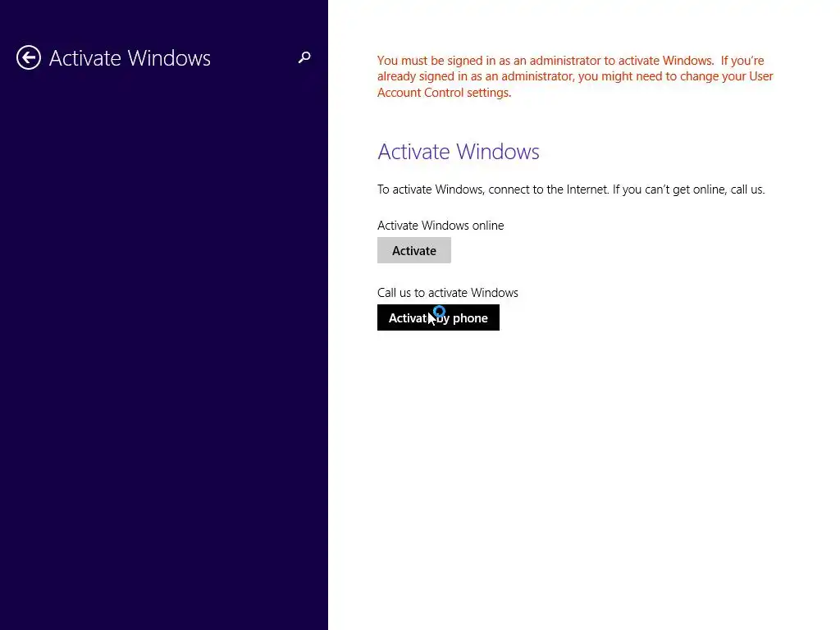The width and height of the screenshot is (840, 630).
Task: Choose Activate by phone button
Action: 438,317
